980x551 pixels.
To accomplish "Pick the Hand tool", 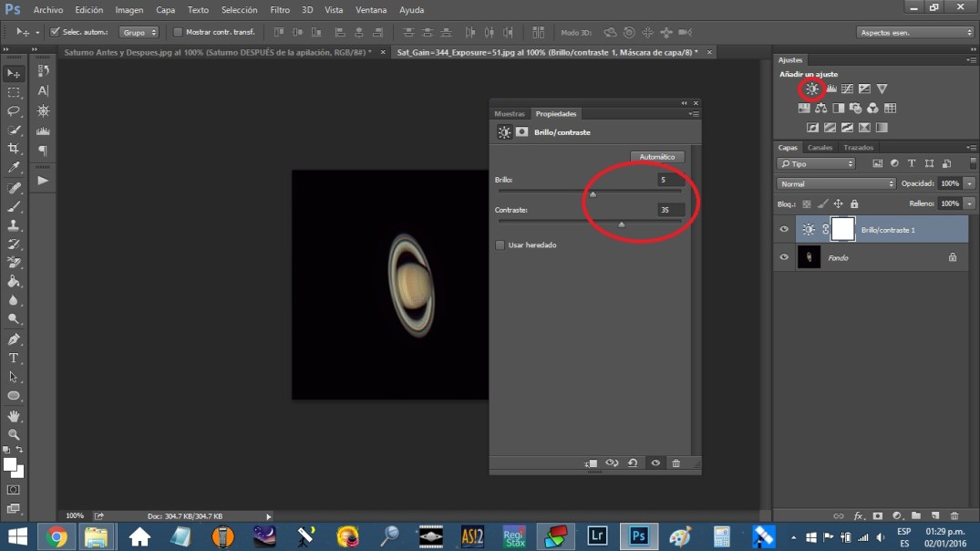I will coord(14,416).
